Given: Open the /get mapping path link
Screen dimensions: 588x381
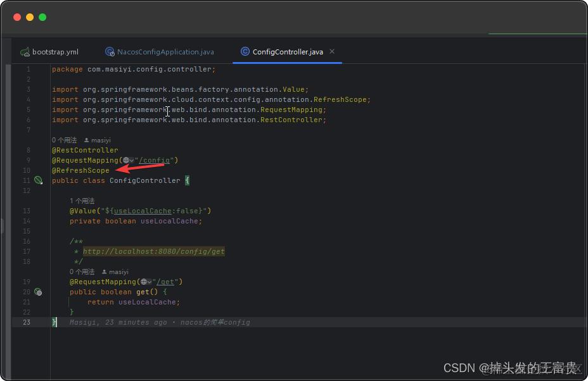Looking at the screenshot, I should [165, 282].
